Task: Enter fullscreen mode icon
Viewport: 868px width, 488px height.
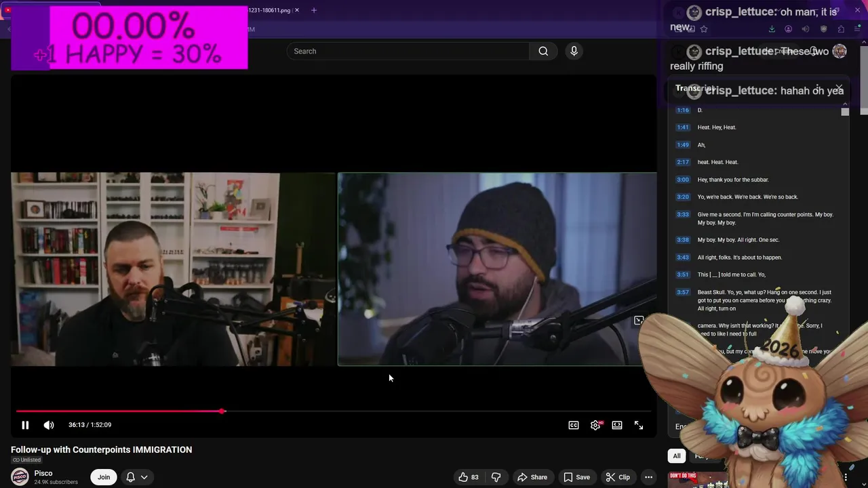Action: coord(639,425)
